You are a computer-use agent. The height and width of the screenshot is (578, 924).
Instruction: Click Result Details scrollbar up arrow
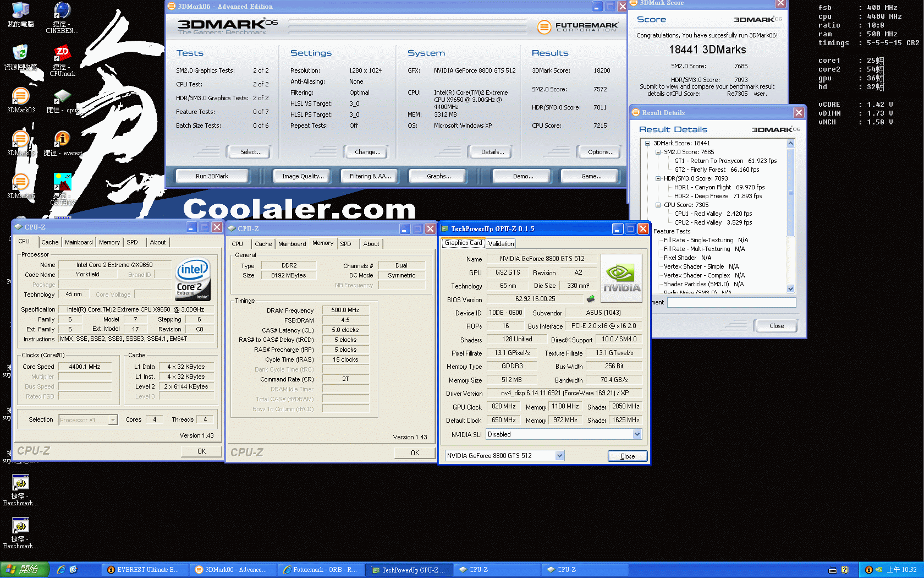point(790,143)
